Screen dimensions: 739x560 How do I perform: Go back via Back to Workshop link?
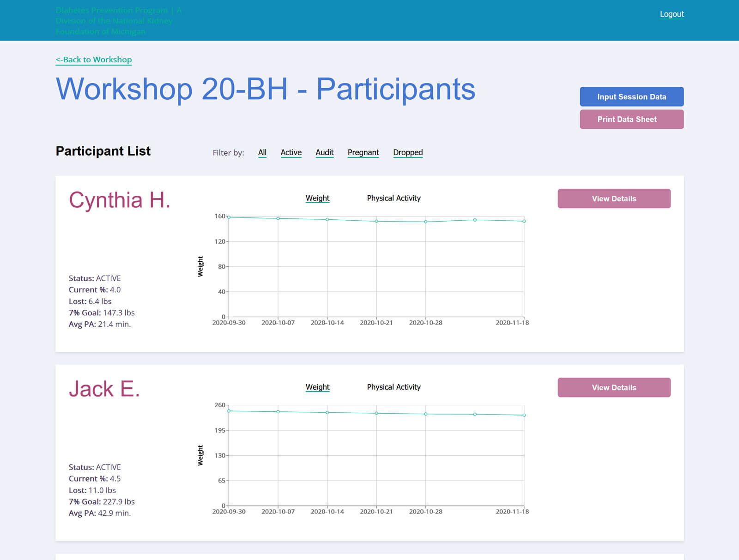point(94,60)
